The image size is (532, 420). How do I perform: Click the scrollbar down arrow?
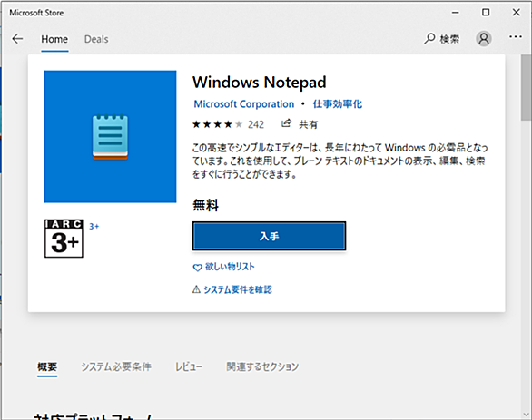coord(527,415)
